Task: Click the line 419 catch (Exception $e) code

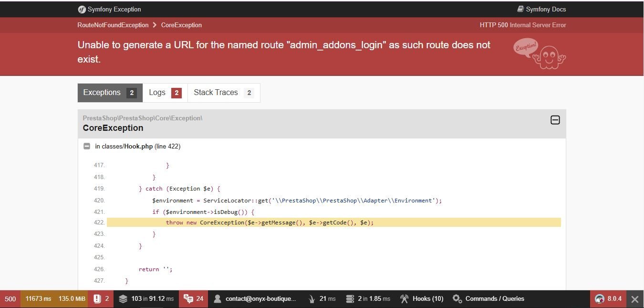Action: [179, 189]
